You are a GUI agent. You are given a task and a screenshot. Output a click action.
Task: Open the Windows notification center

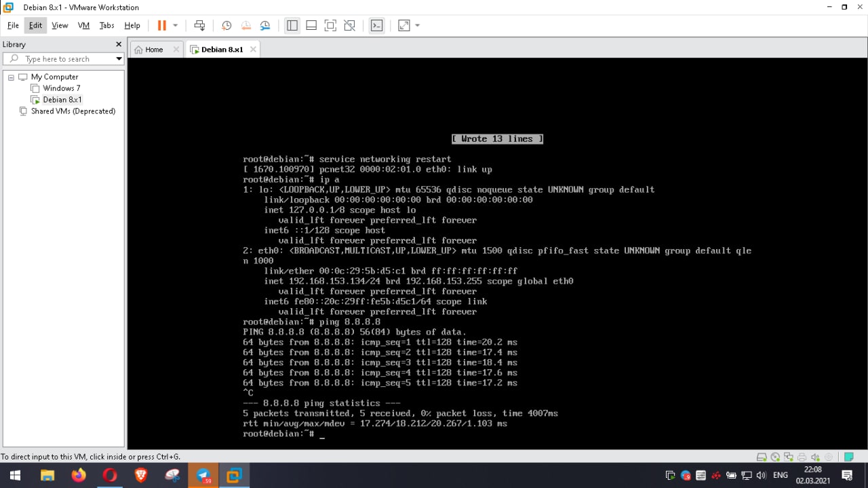(847, 475)
